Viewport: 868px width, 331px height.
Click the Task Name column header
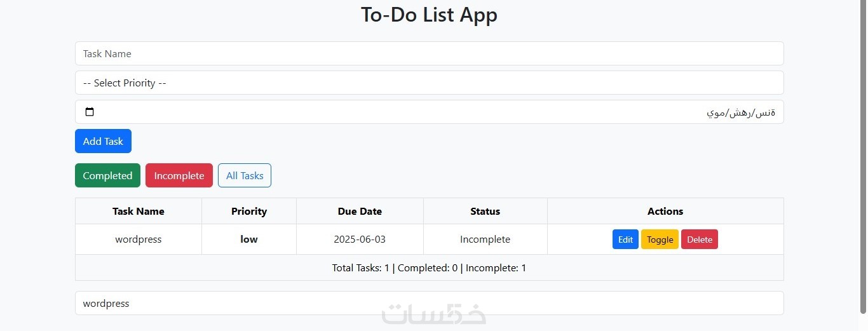[139, 212]
